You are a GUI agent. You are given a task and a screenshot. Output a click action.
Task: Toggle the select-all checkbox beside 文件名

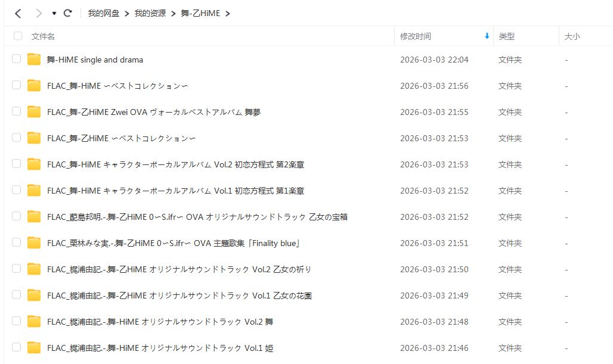[x=18, y=36]
